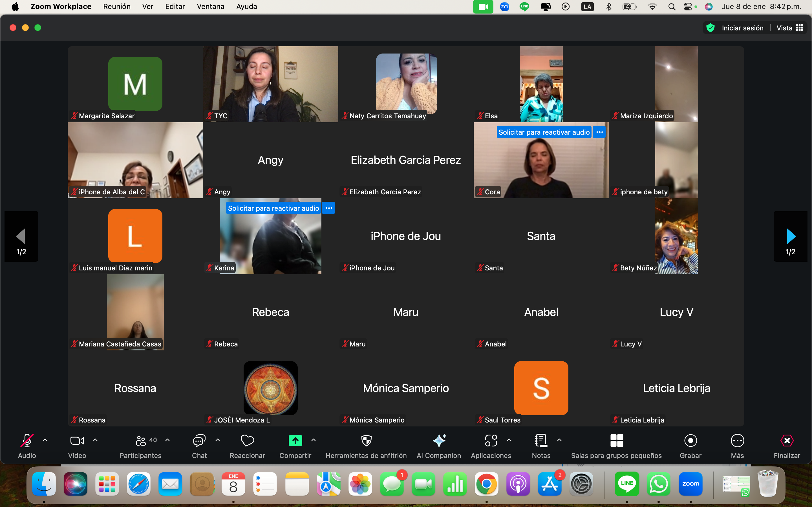
Task: Open the Más options icon
Action: tap(737, 441)
